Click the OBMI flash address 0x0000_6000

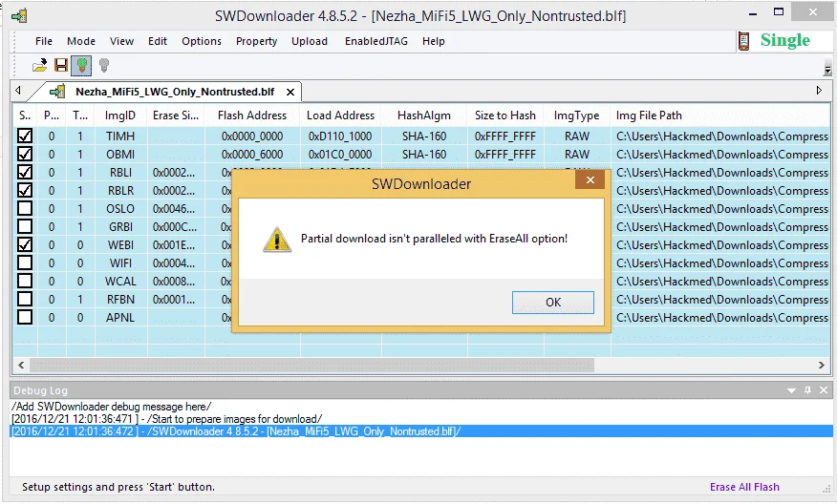coord(252,154)
